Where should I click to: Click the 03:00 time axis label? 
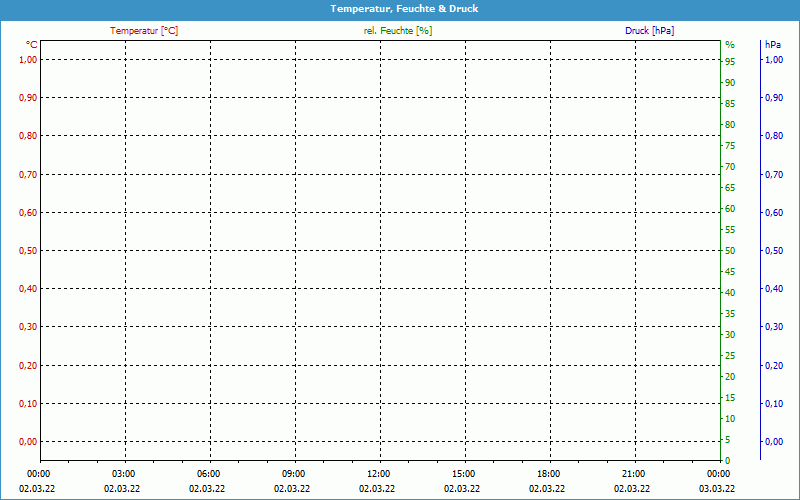123,474
